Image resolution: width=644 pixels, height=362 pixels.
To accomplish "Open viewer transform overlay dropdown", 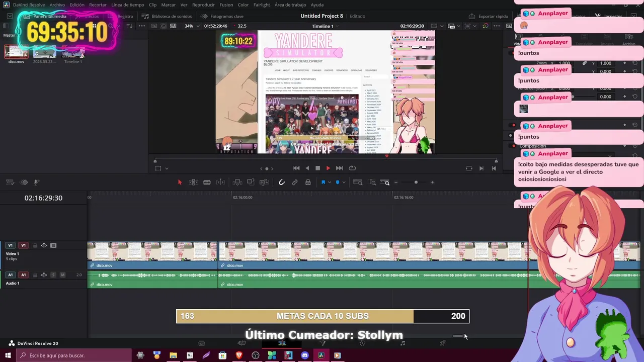I will [x=167, y=168].
